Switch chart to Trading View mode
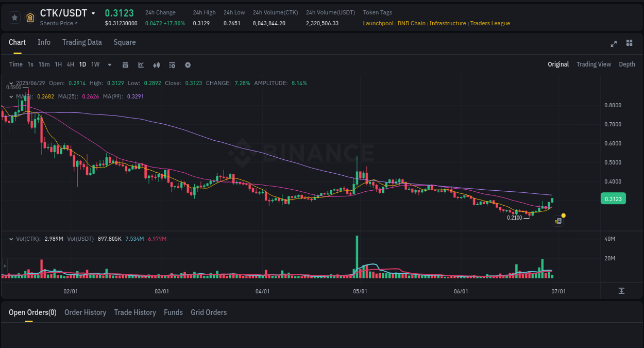 click(x=594, y=64)
